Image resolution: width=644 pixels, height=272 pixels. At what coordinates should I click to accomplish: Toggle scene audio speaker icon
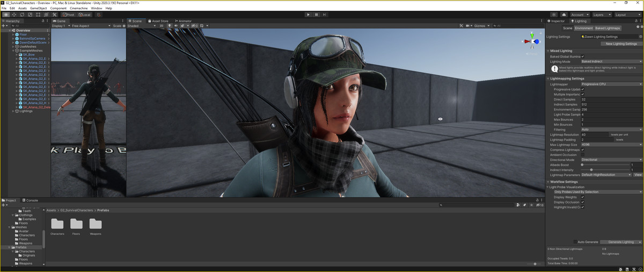coord(175,26)
